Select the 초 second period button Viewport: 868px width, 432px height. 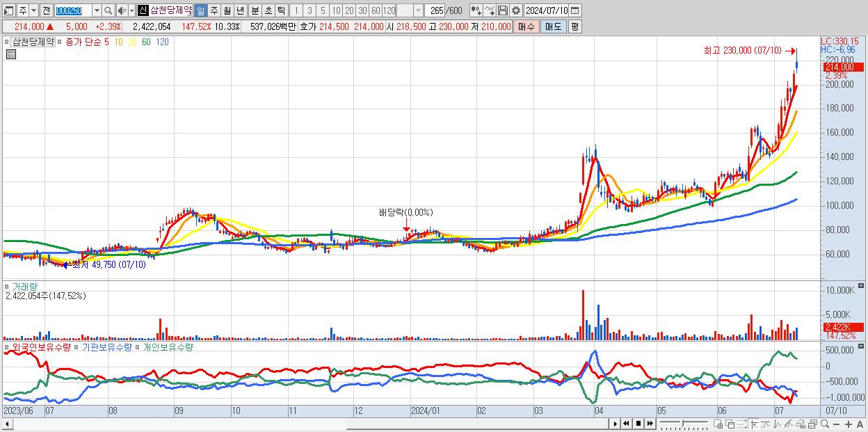[x=267, y=10]
